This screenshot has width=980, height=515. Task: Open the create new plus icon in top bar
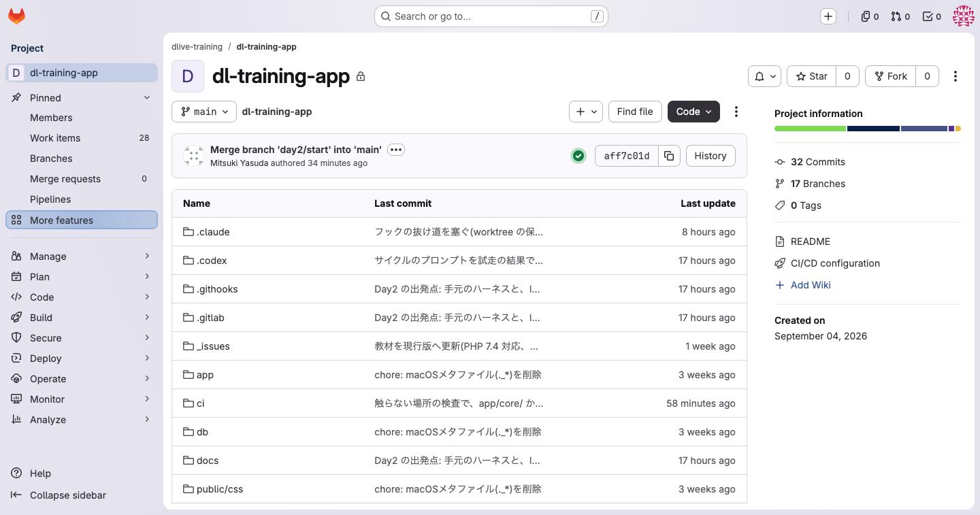coord(828,16)
